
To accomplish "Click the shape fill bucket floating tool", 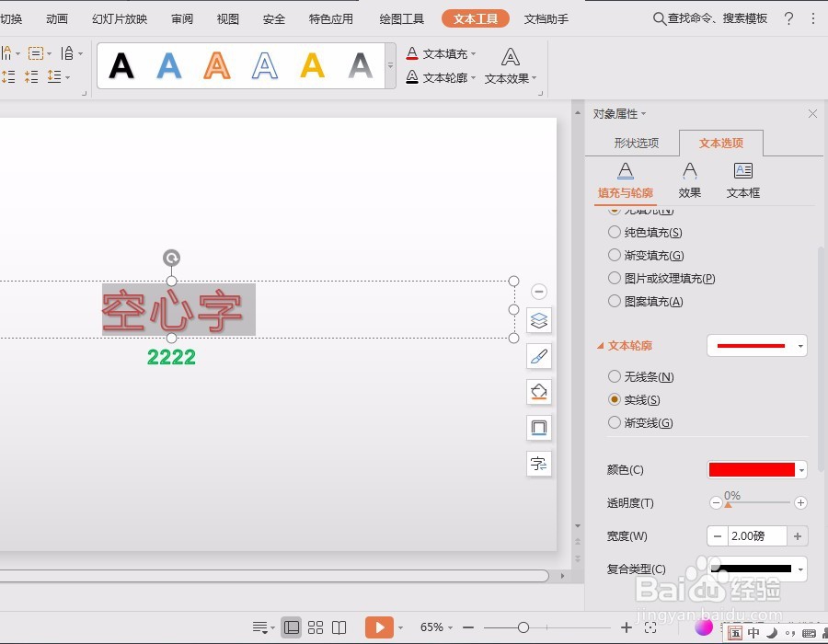I will click(x=538, y=392).
